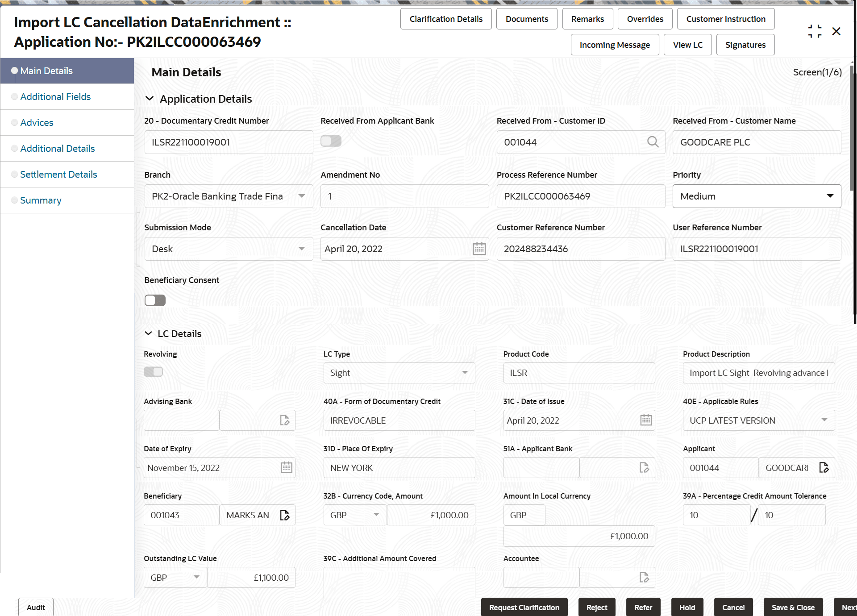
Task: Turn on Beneficiary Consent
Action: [x=155, y=300]
